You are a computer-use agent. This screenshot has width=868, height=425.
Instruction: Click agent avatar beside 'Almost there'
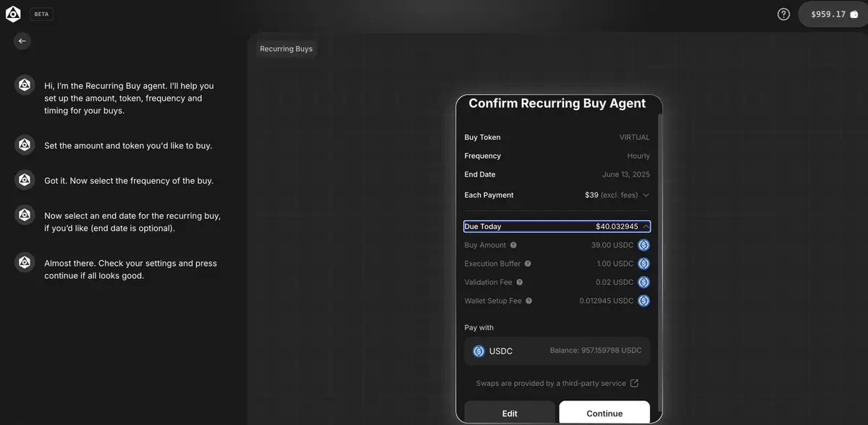click(x=25, y=262)
